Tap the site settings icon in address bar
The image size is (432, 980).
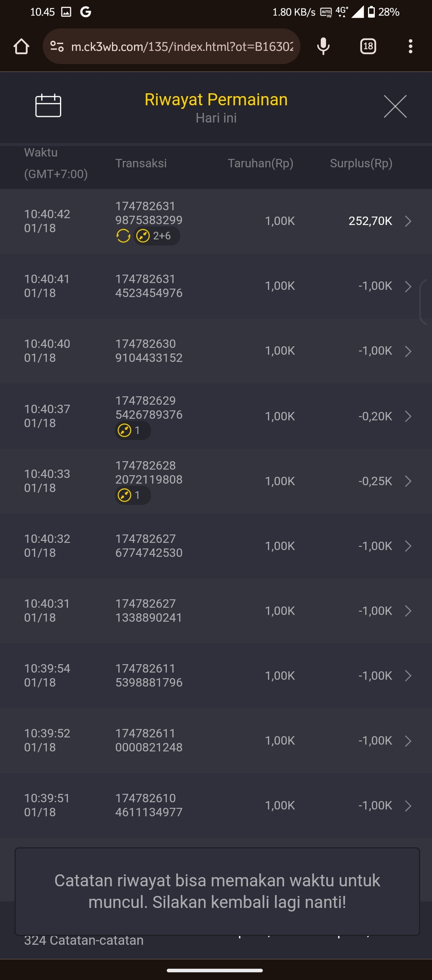(x=57, y=46)
